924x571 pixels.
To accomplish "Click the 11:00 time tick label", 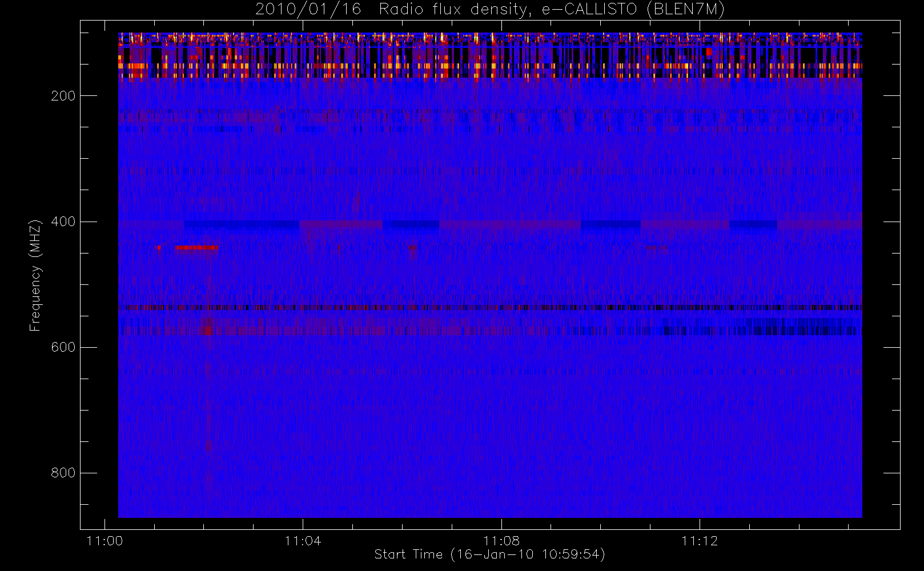I will pyautogui.click(x=105, y=541).
